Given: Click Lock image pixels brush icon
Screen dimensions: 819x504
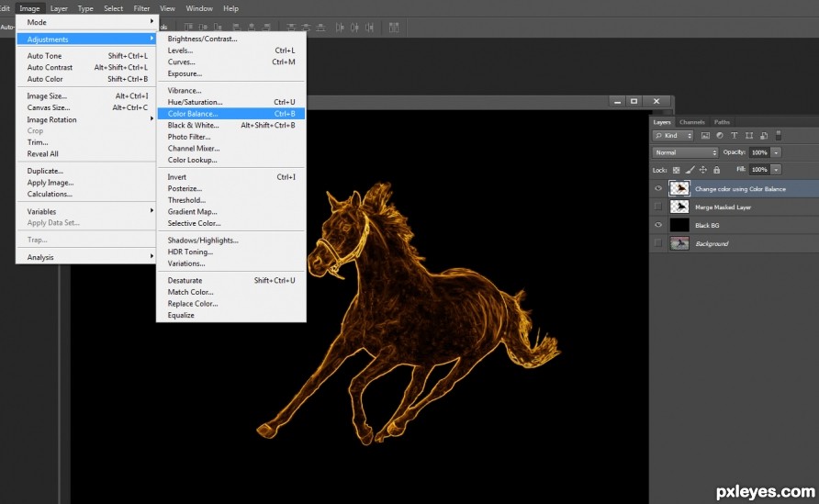Looking at the screenshot, I should tap(690, 170).
